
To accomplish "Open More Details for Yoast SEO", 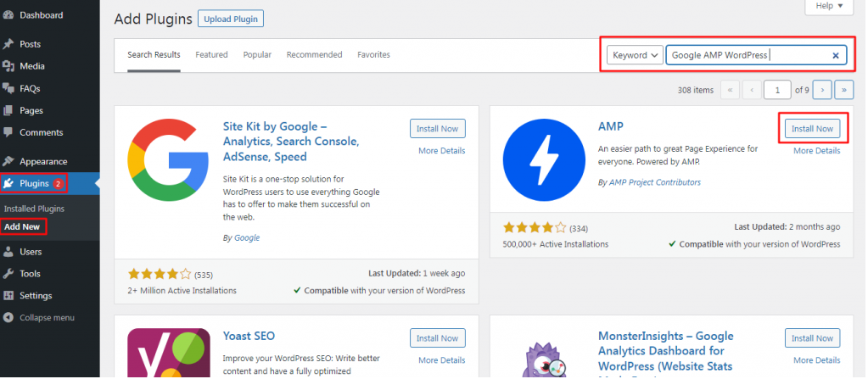I will [442, 360].
